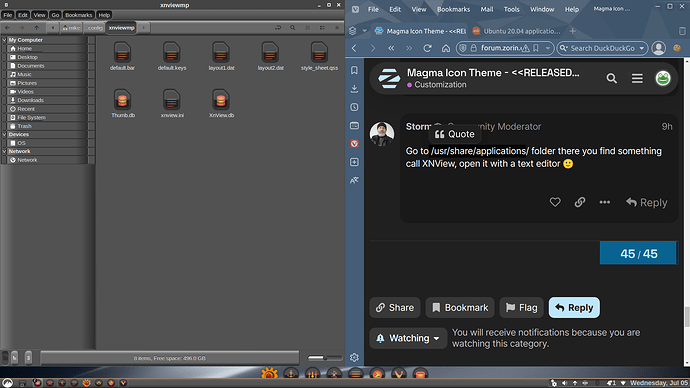Open Watching notification dropdown

click(408, 338)
